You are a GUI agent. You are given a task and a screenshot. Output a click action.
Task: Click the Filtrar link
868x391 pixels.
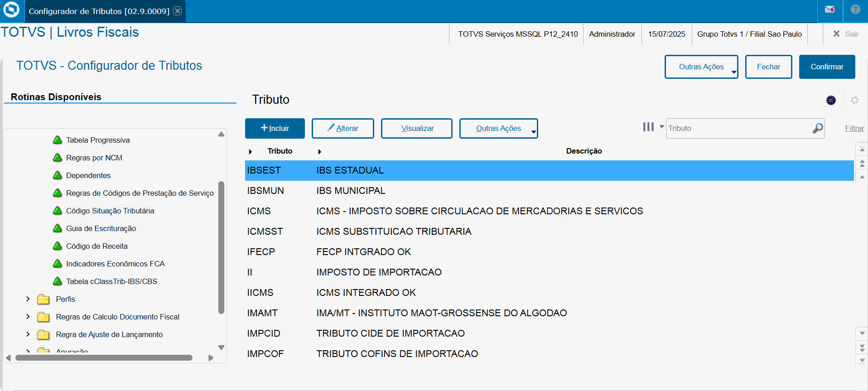854,128
